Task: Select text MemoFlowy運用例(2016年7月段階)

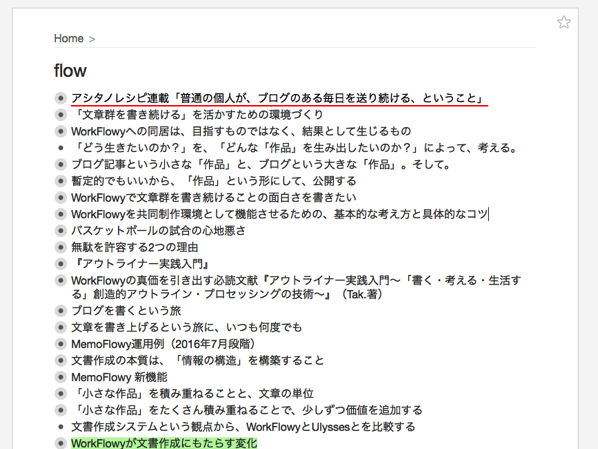Action: pos(163,344)
